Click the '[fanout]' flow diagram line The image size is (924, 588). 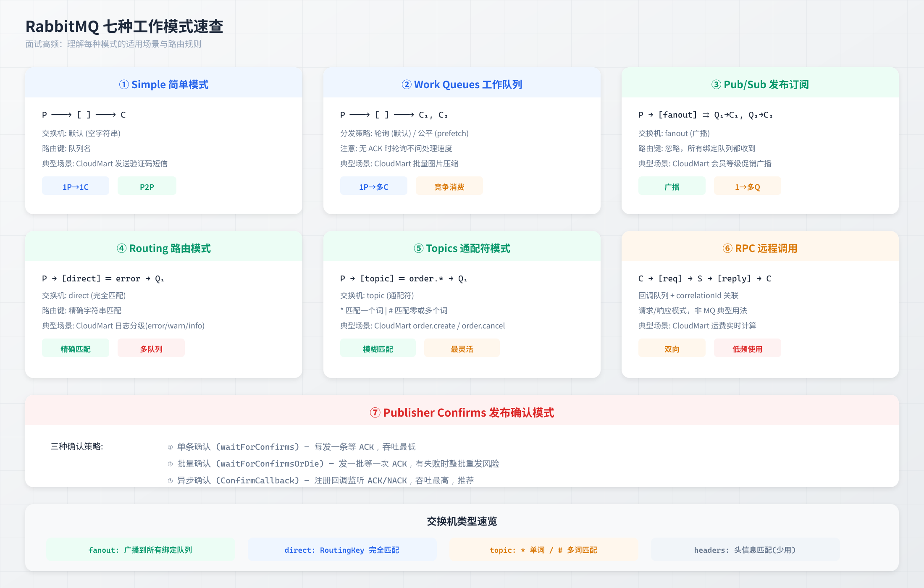(706, 115)
